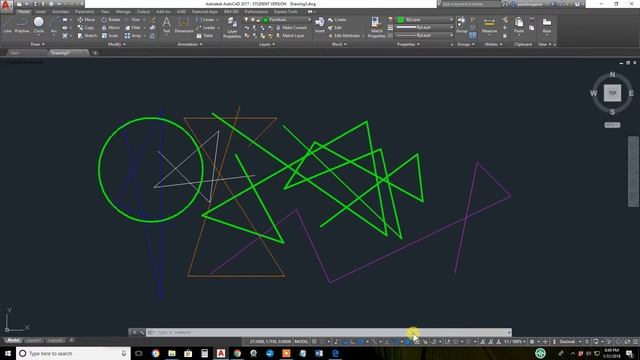Click Edit block button
This screenshot has width=640, height=360.
(335, 28)
